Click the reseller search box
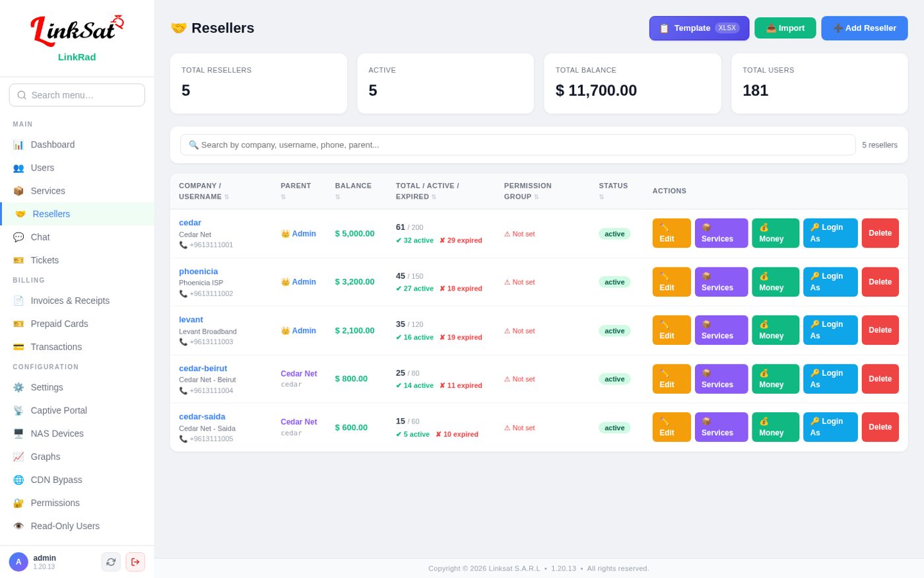Screen dimensions: 924x578 pyautogui.click(x=517, y=145)
